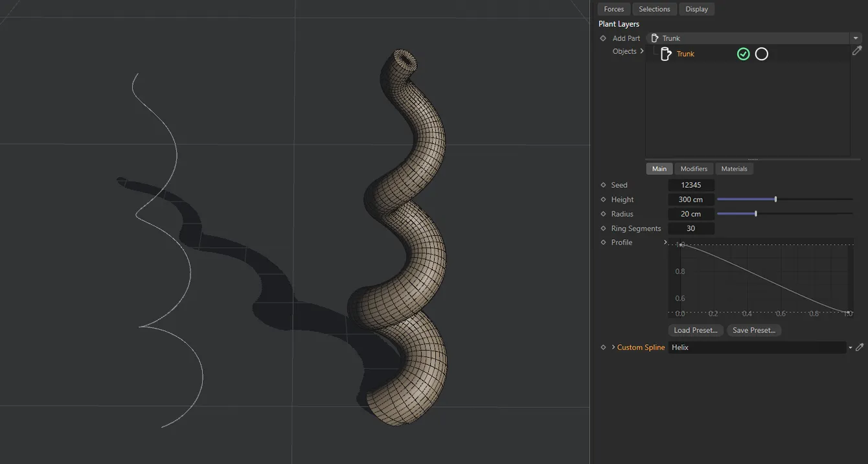The height and width of the screenshot is (464, 868).
Task: Expand the Profile curve section
Action: pyautogui.click(x=665, y=242)
